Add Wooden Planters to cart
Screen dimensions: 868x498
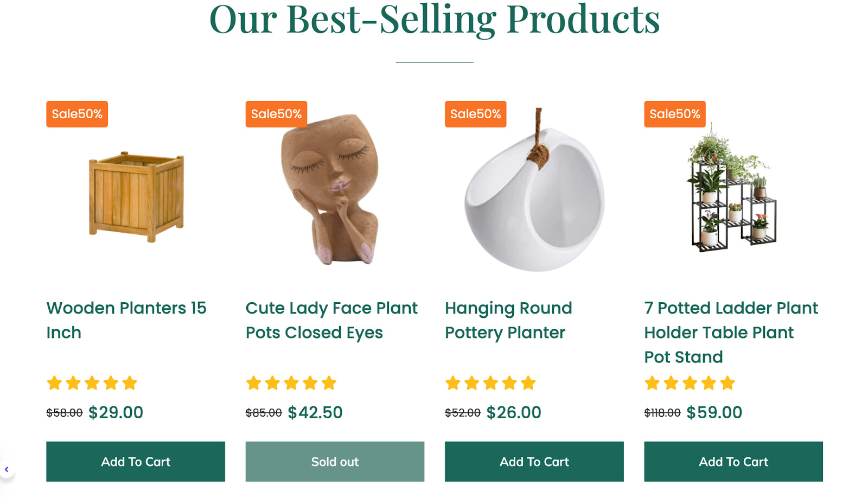(136, 462)
